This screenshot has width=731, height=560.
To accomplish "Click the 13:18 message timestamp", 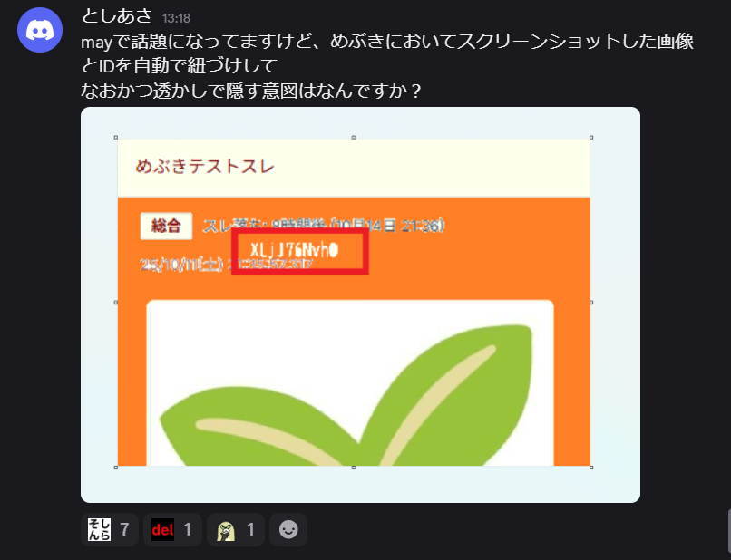I will tap(177, 17).
